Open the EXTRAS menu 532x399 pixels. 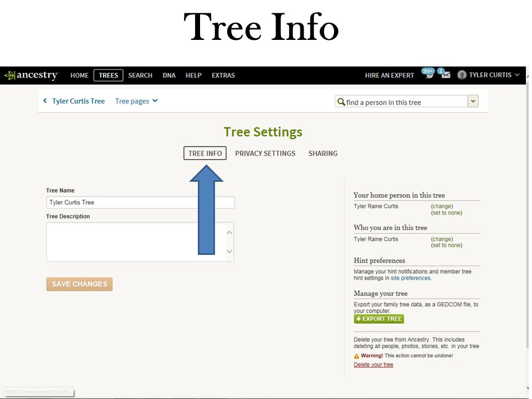point(223,75)
